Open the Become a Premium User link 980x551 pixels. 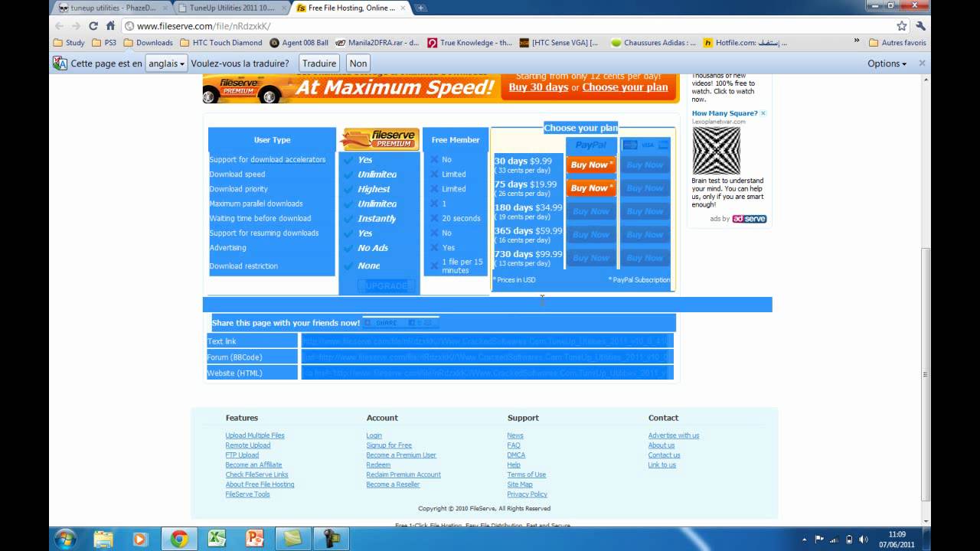pos(401,455)
